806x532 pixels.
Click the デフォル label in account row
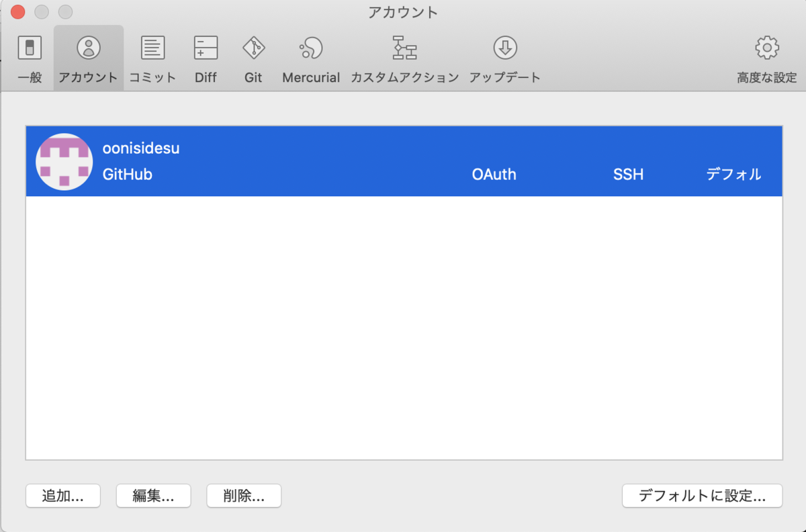pos(733,175)
